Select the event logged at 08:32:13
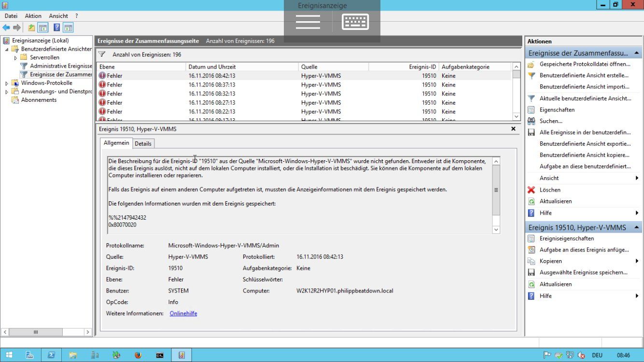Screen dimensions: 644x362 [x=304, y=94]
